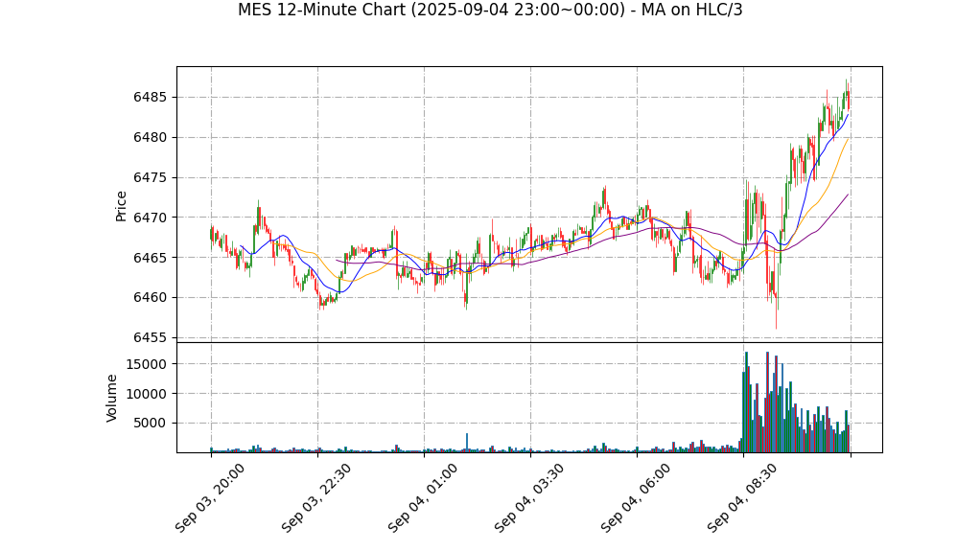Click the 6465 price axis label
The height and width of the screenshot is (551, 980).
click(x=151, y=258)
